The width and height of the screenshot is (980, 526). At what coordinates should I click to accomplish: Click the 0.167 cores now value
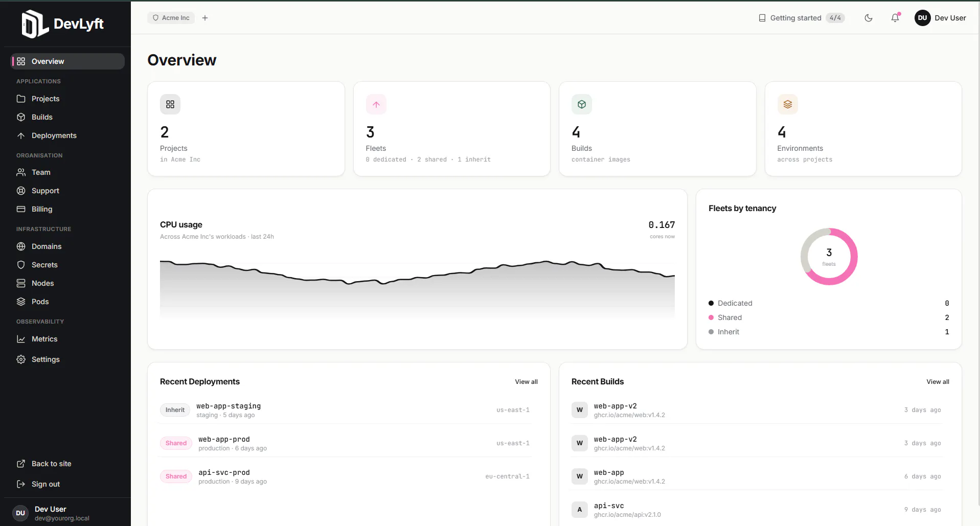[x=662, y=225]
